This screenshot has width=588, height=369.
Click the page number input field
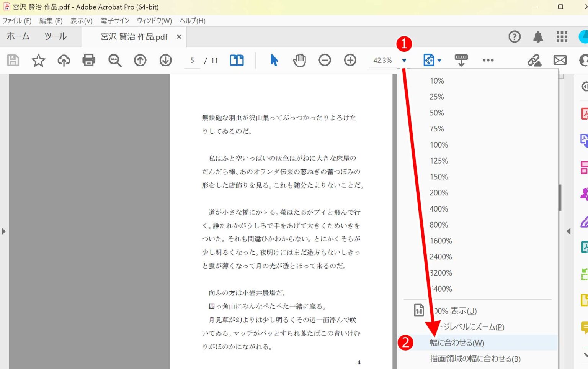point(192,60)
